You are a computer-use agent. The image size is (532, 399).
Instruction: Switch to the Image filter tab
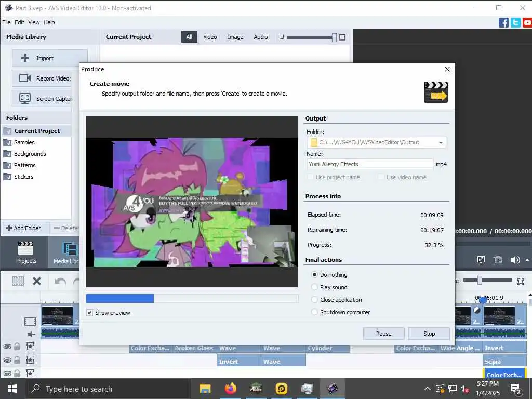point(235,37)
